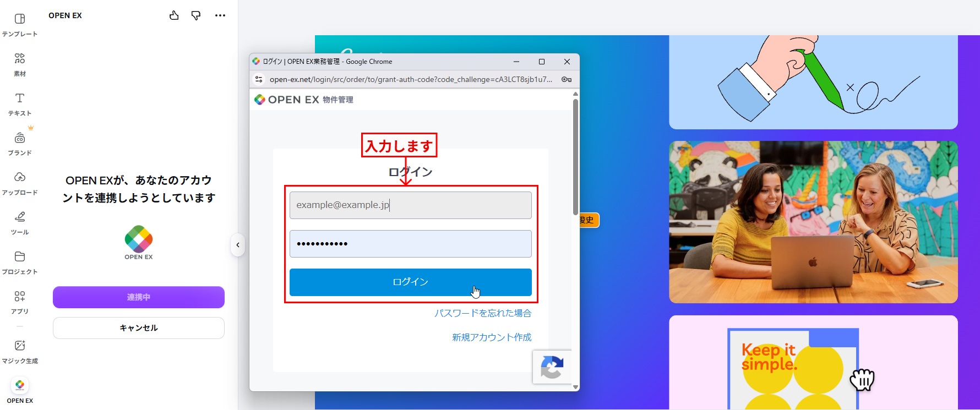Click the password input field

pyautogui.click(x=411, y=244)
